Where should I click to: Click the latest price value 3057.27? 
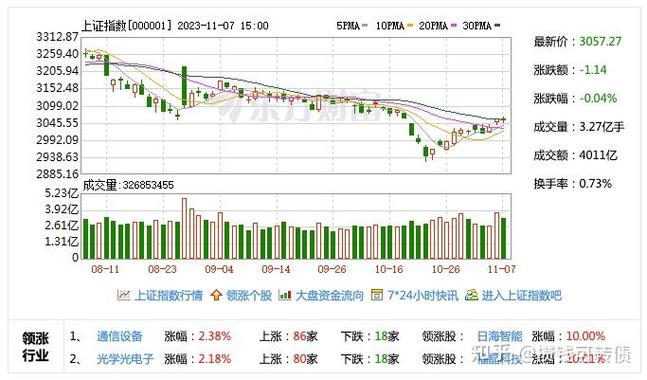pos(600,41)
